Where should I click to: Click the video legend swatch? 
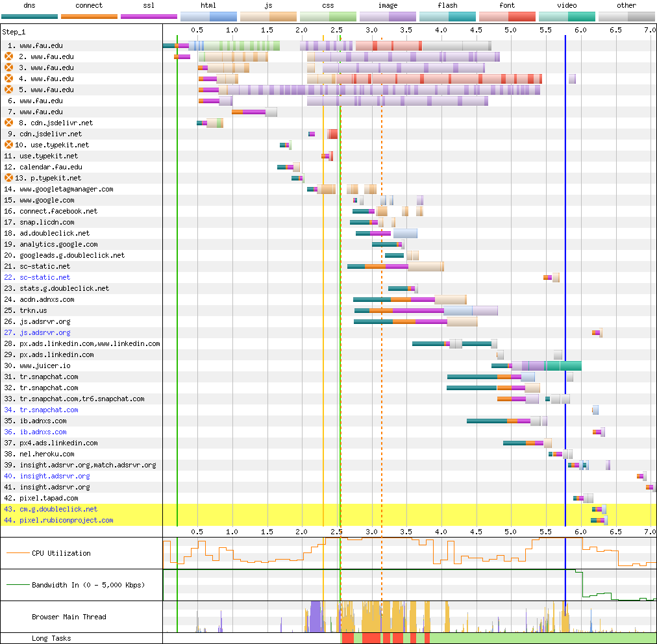(567, 17)
